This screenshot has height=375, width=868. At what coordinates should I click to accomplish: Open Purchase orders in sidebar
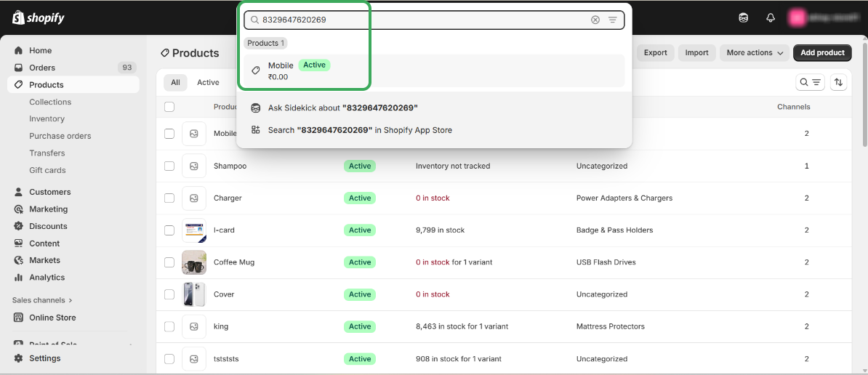click(60, 136)
